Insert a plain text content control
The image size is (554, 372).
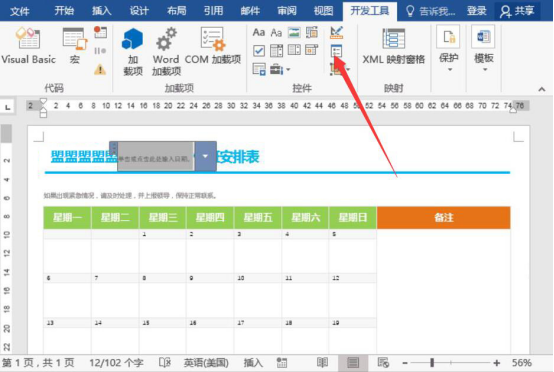(x=276, y=33)
